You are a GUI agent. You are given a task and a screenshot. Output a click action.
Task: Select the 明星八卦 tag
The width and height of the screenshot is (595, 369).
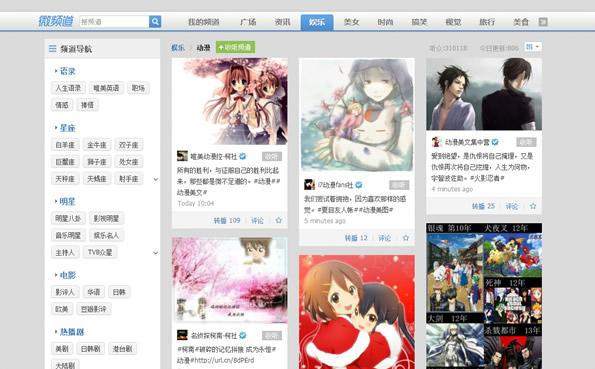[x=68, y=218]
